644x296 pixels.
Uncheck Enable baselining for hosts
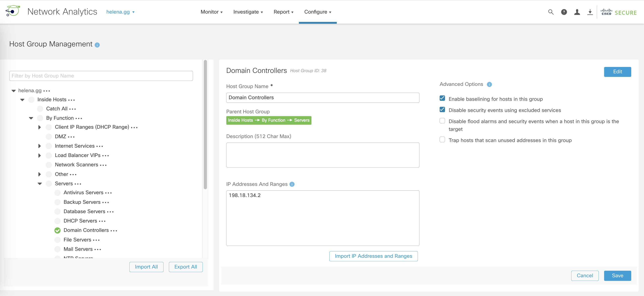click(x=442, y=98)
